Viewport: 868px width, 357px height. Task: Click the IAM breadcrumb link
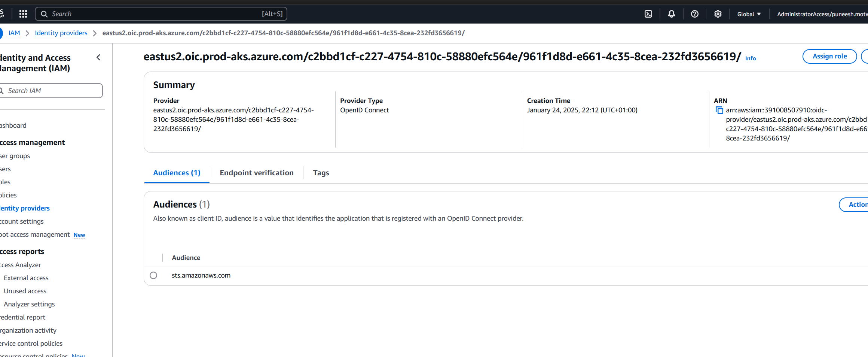pyautogui.click(x=14, y=33)
